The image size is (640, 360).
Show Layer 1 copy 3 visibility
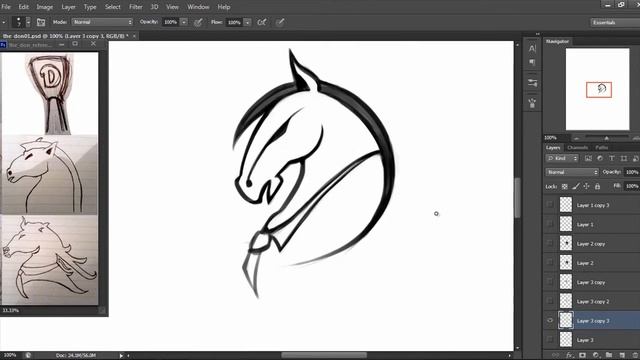550,205
